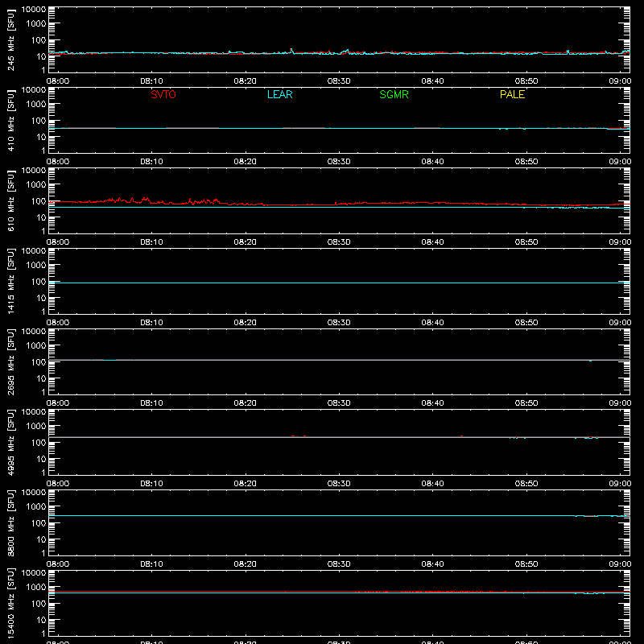Click the red SVTO legend label
644x644 pixels.
[x=163, y=94]
